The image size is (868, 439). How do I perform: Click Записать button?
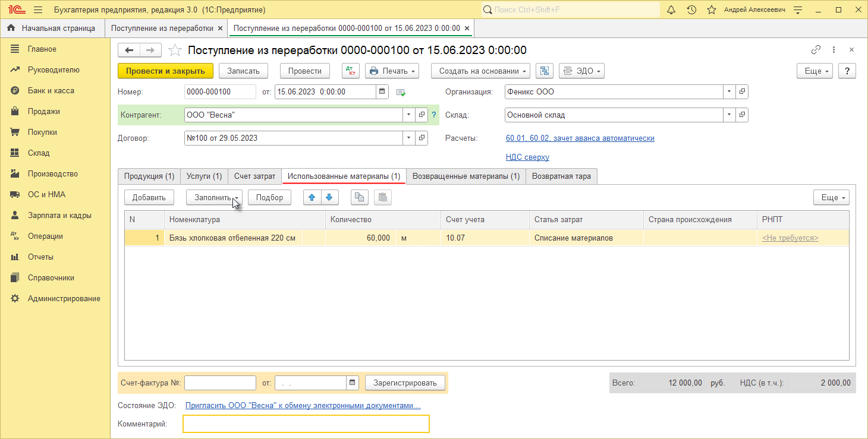pos(244,71)
